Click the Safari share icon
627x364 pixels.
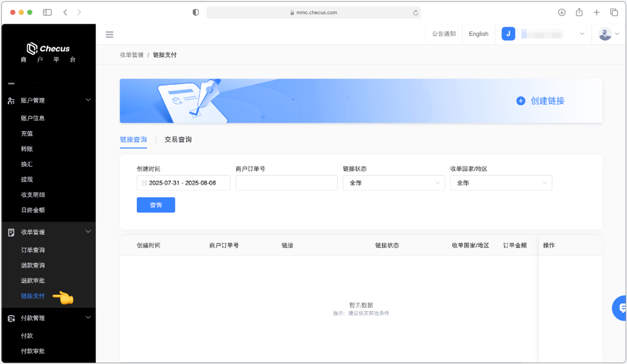pyautogui.click(x=579, y=12)
